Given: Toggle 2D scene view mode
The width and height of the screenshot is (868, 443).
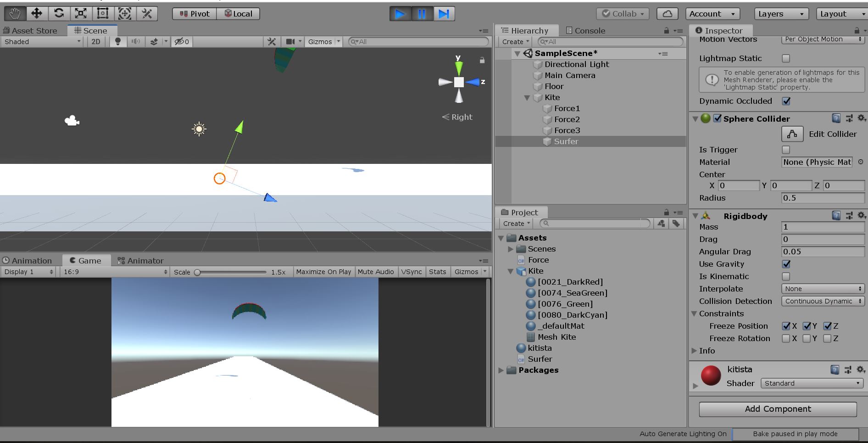Looking at the screenshot, I should coord(96,41).
